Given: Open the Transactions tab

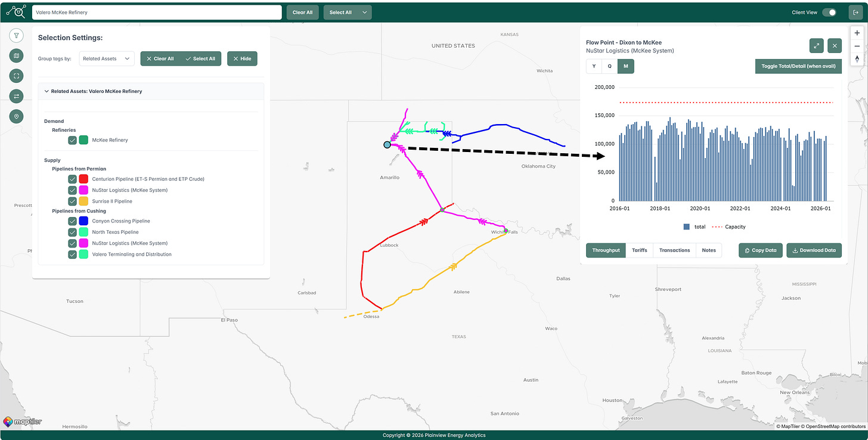Looking at the screenshot, I should coord(675,250).
